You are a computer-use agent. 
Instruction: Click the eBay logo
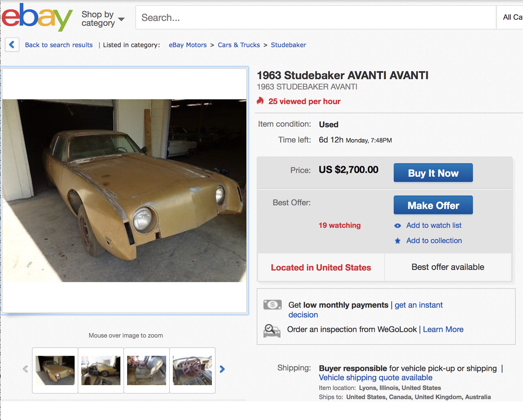[x=37, y=17]
